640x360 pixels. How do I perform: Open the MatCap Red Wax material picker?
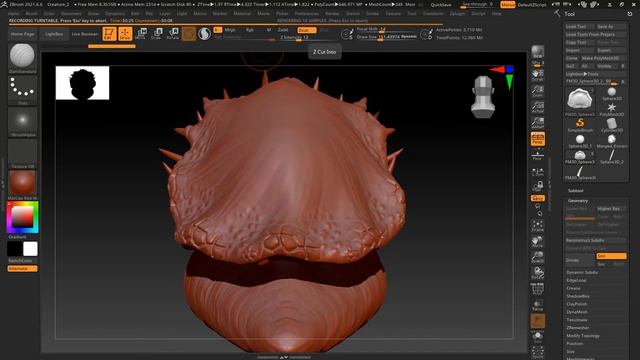click(22, 185)
